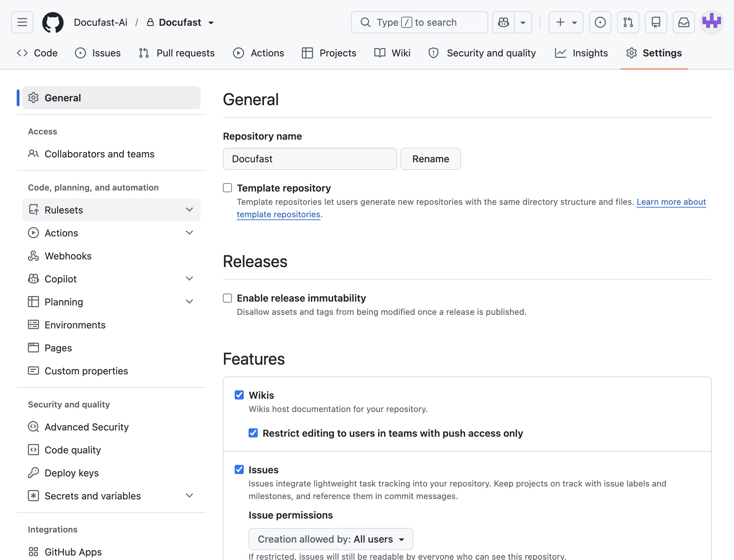The width and height of the screenshot is (734, 560).
Task: Open Code quality settings page
Action: pos(111,450)
